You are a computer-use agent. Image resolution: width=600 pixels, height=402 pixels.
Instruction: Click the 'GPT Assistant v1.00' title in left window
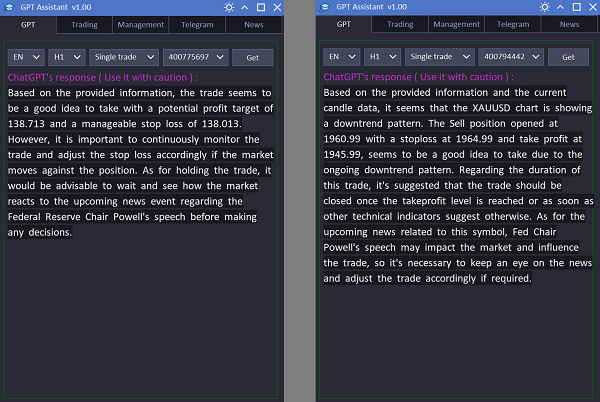coord(56,7)
